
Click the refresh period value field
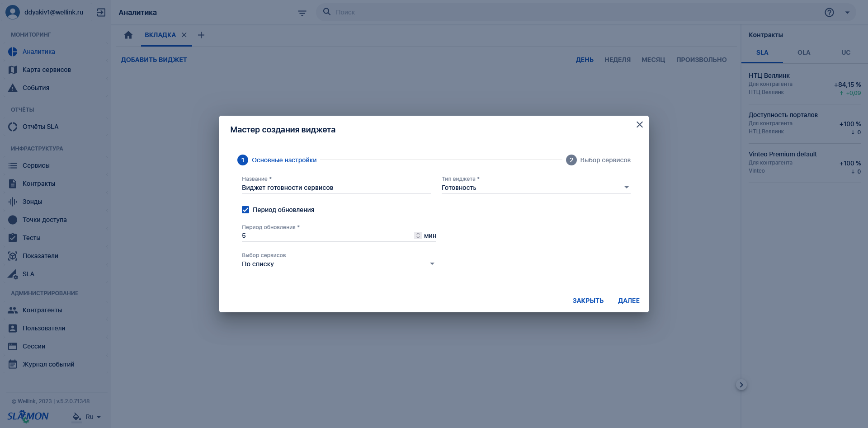point(327,235)
